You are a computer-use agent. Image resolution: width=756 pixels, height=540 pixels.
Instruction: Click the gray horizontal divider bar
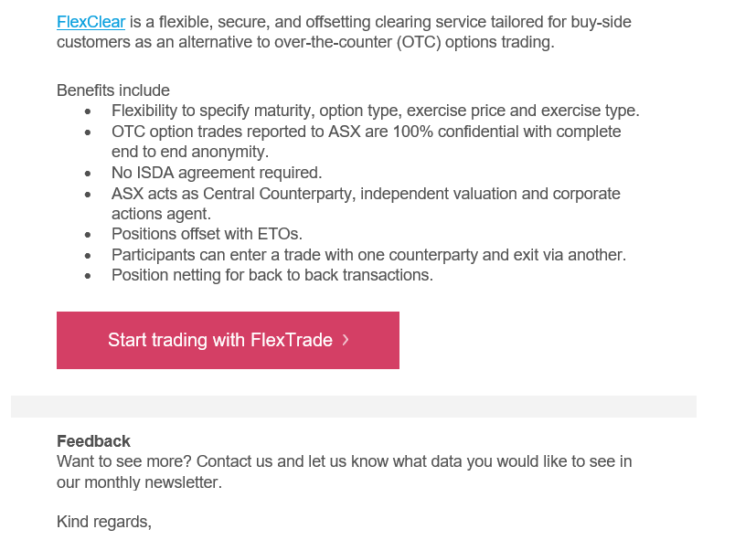[x=354, y=407]
